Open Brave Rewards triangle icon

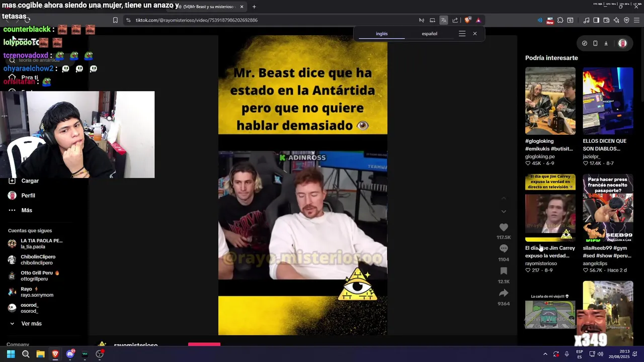coord(478,20)
